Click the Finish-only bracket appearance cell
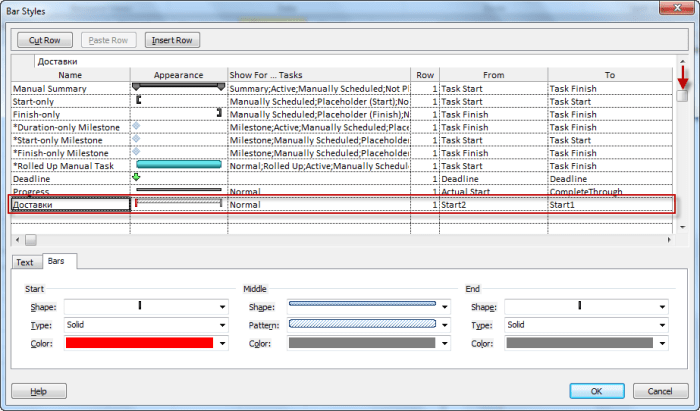This screenshot has width=700, height=411. [x=178, y=114]
